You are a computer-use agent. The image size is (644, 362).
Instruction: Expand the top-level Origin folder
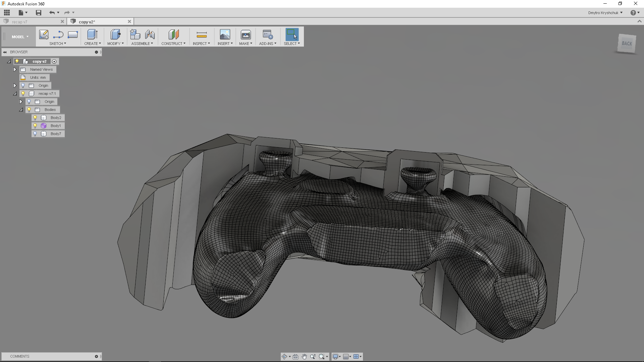(15, 85)
